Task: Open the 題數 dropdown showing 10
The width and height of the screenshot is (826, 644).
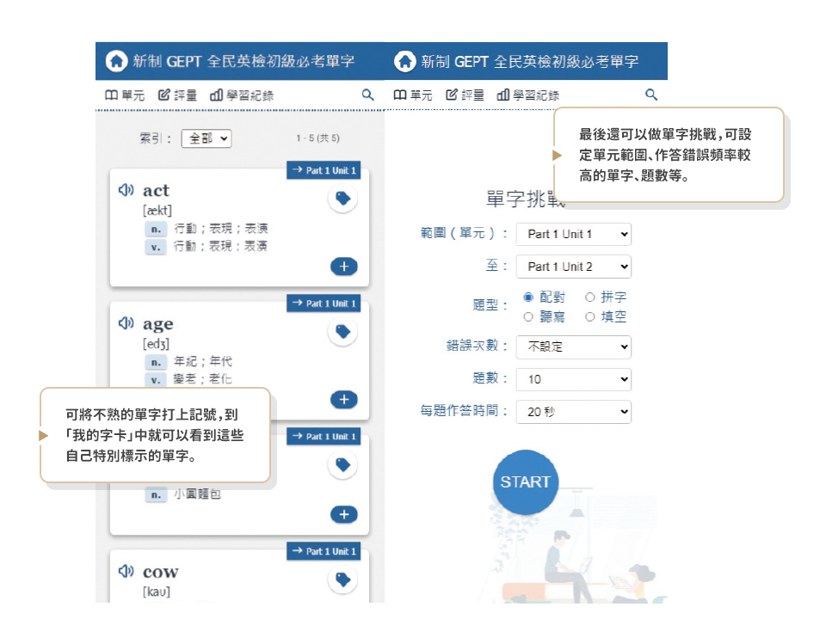Action: (573, 379)
